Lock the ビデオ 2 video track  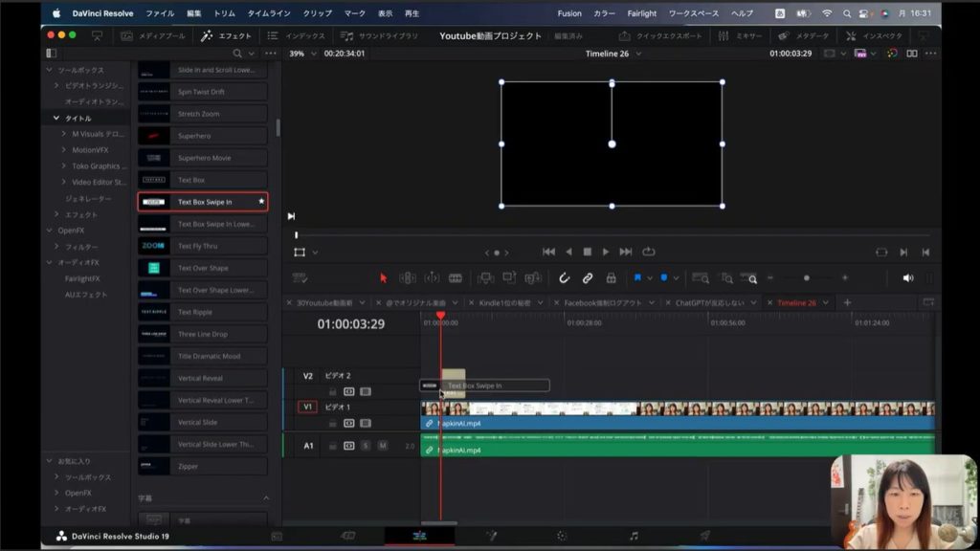(332, 391)
